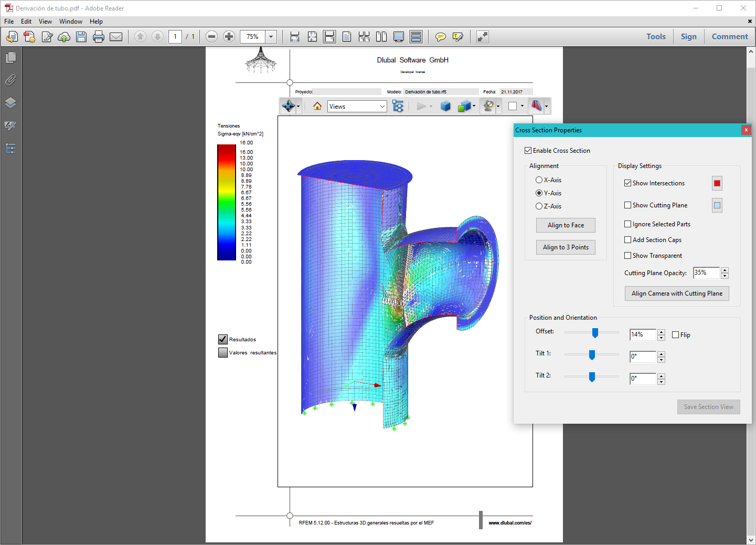Print the document using the printer icon
Image resolution: width=756 pixels, height=545 pixels.
(99, 37)
